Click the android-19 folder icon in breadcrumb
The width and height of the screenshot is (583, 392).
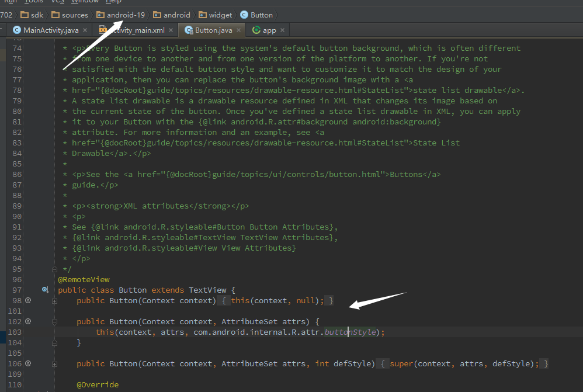coord(101,15)
